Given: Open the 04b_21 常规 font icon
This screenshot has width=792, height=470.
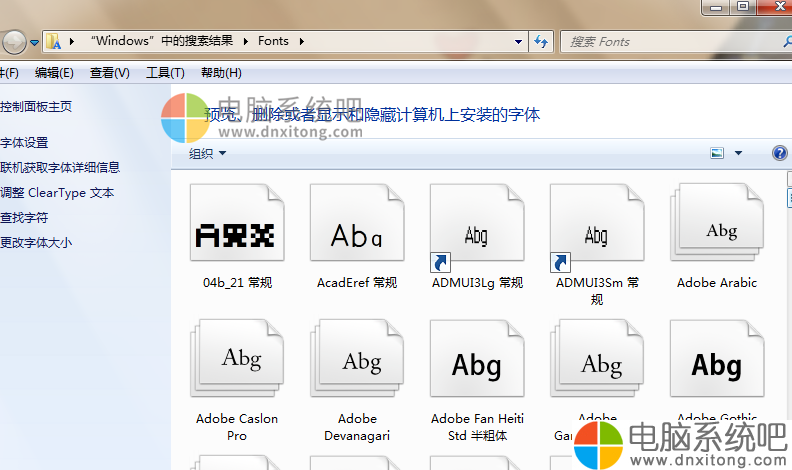Looking at the screenshot, I should [237, 223].
